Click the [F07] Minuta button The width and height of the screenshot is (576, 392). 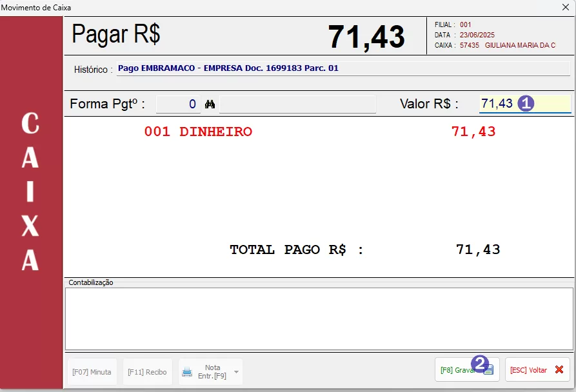click(92, 372)
